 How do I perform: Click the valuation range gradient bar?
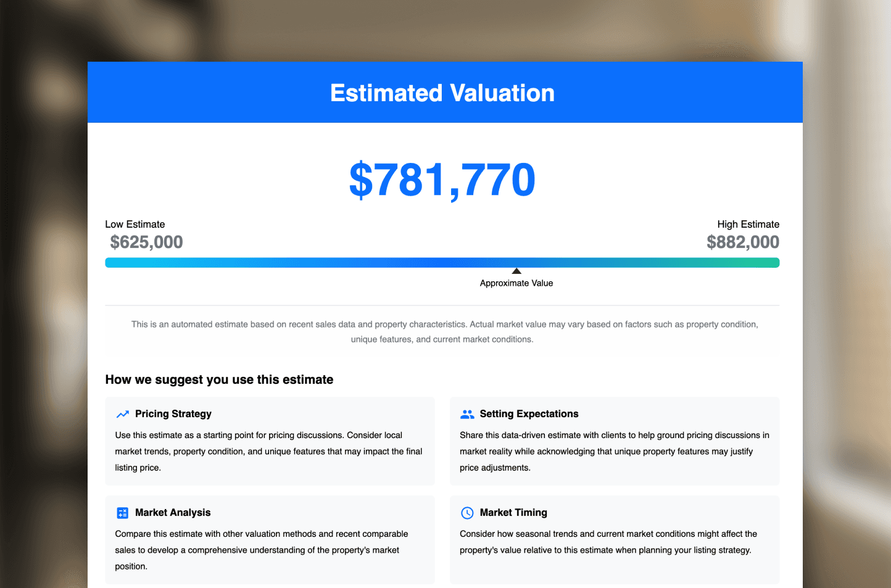click(x=442, y=263)
